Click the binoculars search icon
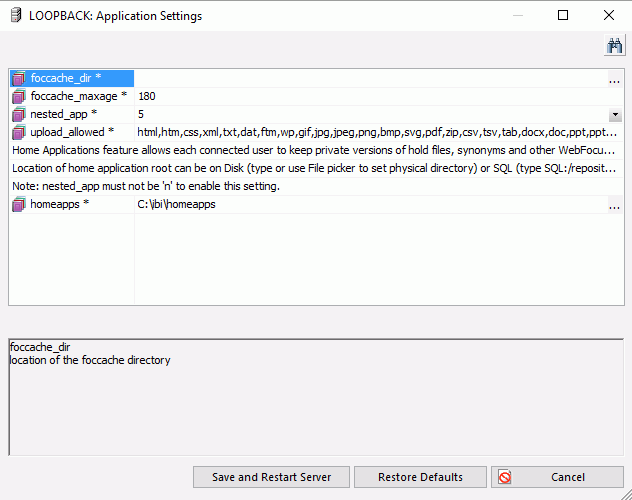The height and width of the screenshot is (500, 632). [614, 46]
